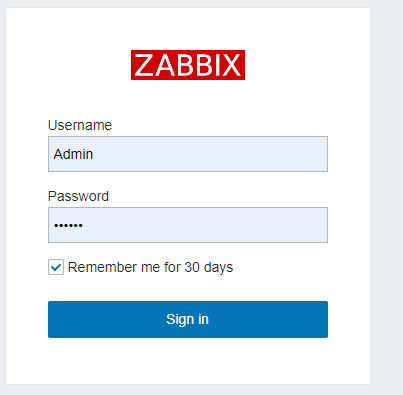Click the empty right side of the Username field
Screen dimensions: 403x395
[267, 154]
